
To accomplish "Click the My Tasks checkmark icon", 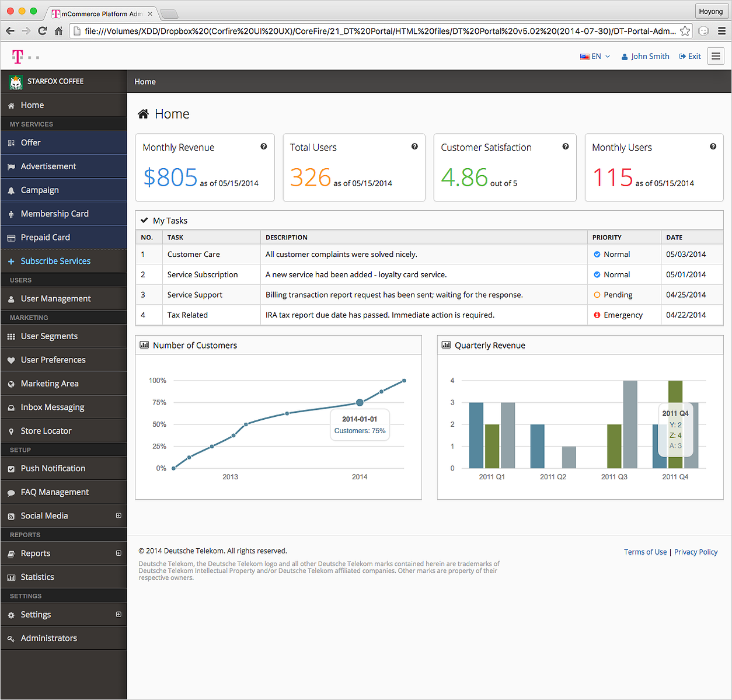I will (x=144, y=220).
